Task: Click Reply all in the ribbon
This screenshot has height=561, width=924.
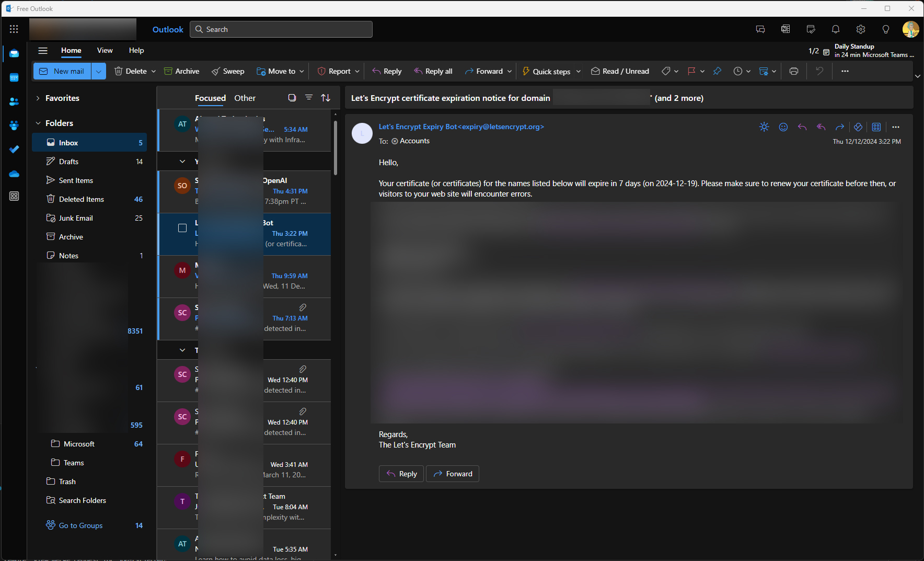Action: click(433, 71)
